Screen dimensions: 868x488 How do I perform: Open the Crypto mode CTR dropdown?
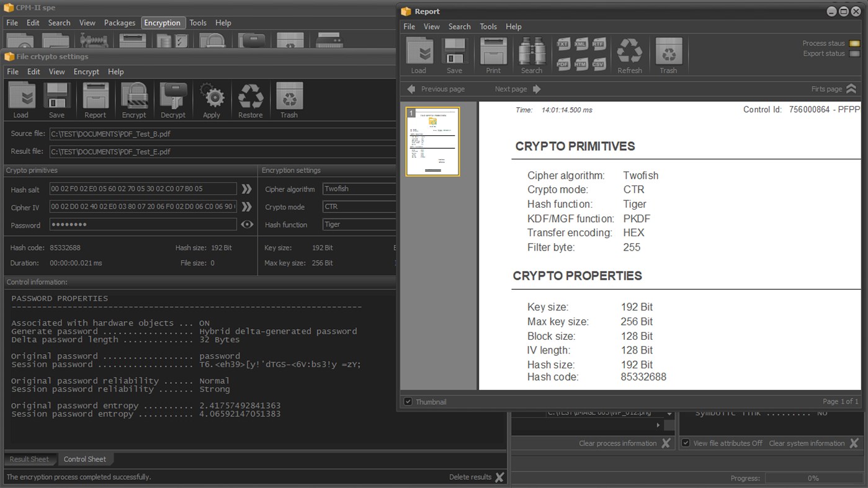(x=359, y=206)
